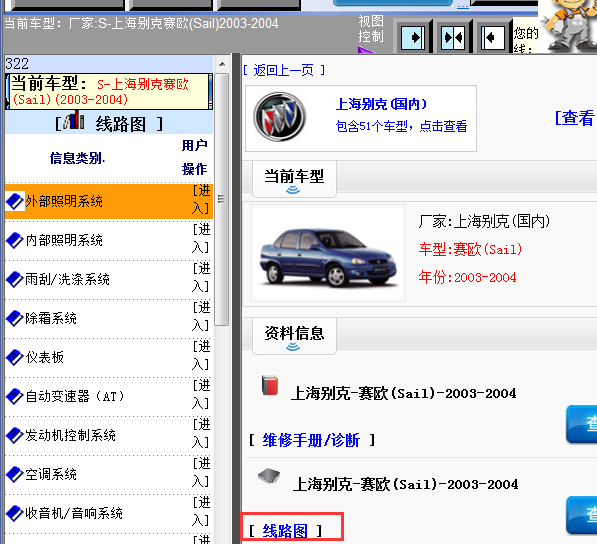
Task: Click blue button beside 线路图 entry
Action: coord(582,515)
